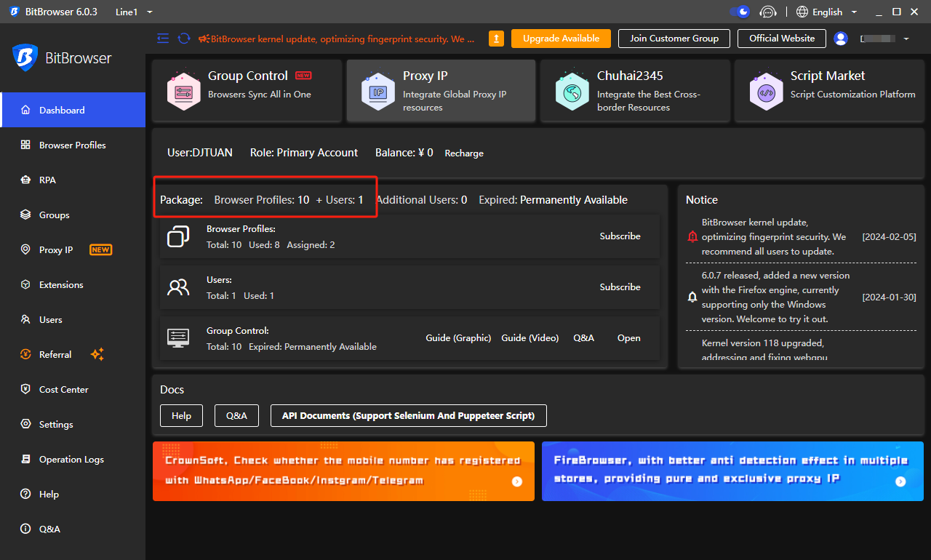
Task: Click the globe language icon
Action: click(802, 12)
